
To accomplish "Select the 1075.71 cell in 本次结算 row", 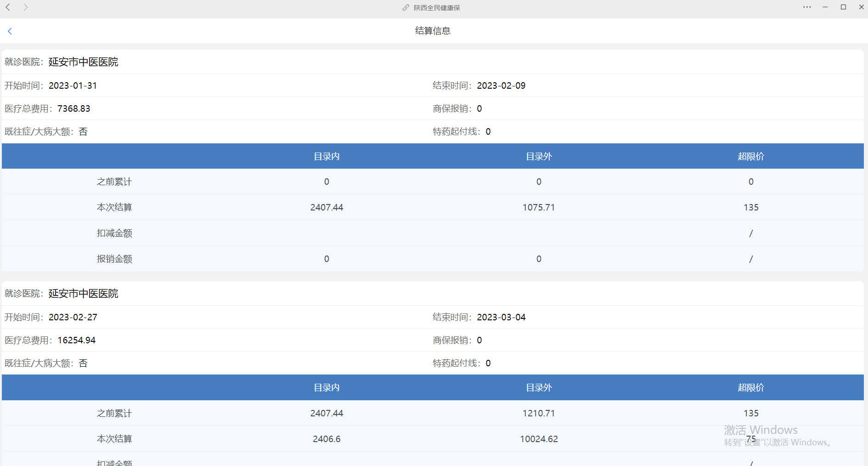I will 539,207.
